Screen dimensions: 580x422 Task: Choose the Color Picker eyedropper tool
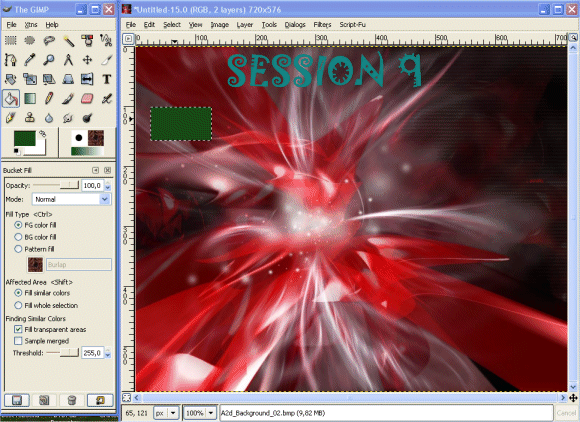click(30, 60)
